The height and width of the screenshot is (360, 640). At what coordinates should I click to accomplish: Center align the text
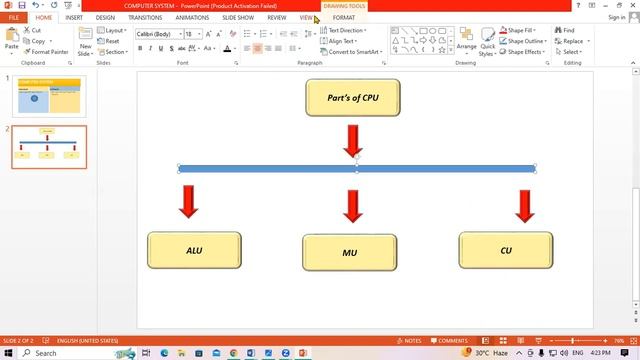click(x=258, y=49)
